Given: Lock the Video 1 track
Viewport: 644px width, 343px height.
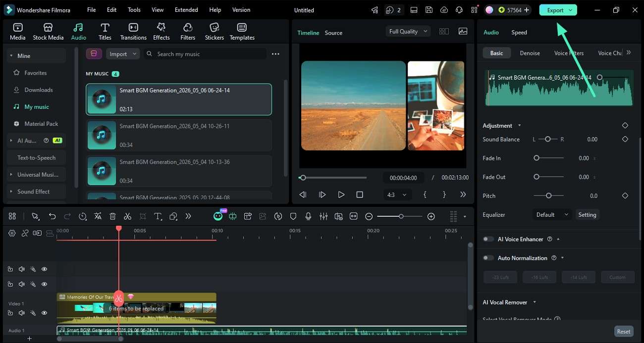Looking at the screenshot, I should [x=10, y=313].
